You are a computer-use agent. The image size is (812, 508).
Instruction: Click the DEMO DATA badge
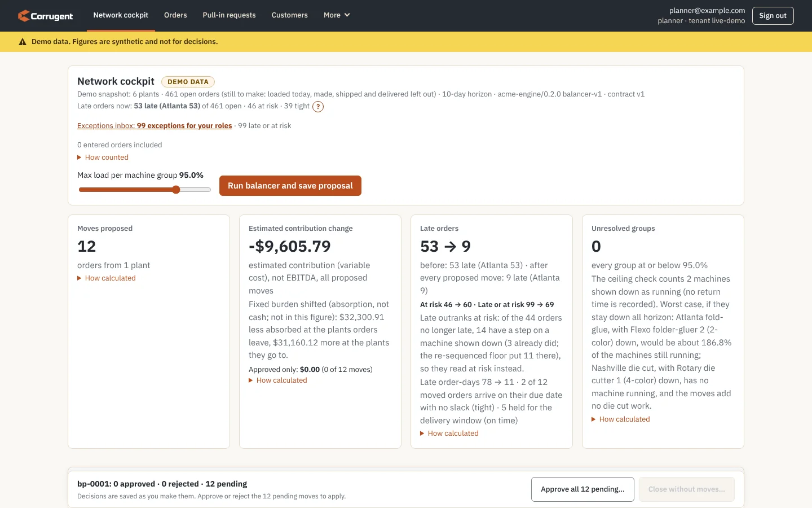coord(188,82)
